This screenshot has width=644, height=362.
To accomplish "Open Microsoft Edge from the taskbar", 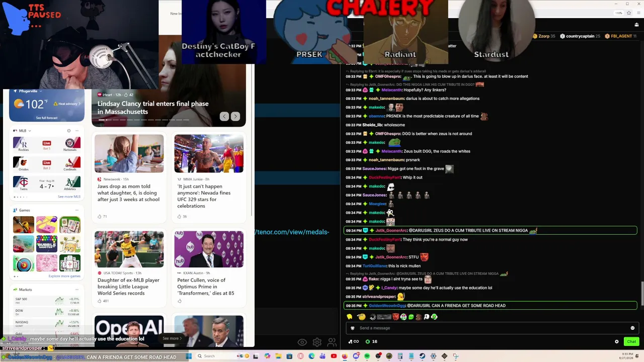I will 311,356.
